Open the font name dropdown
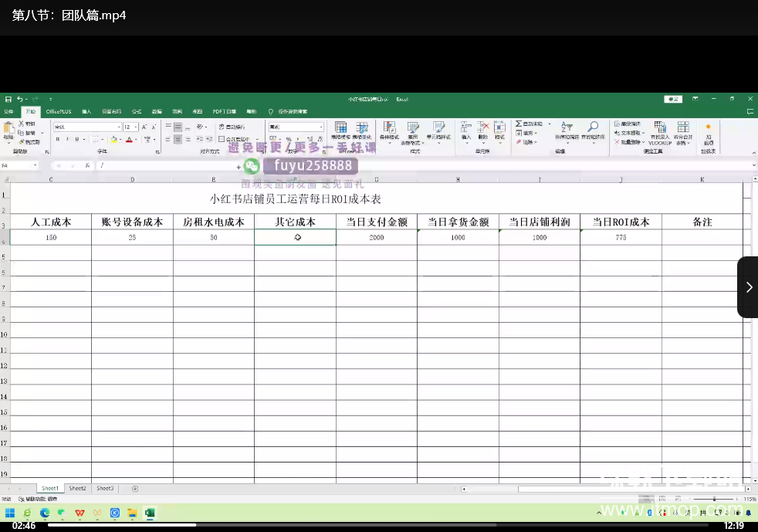758x532 pixels. point(118,127)
